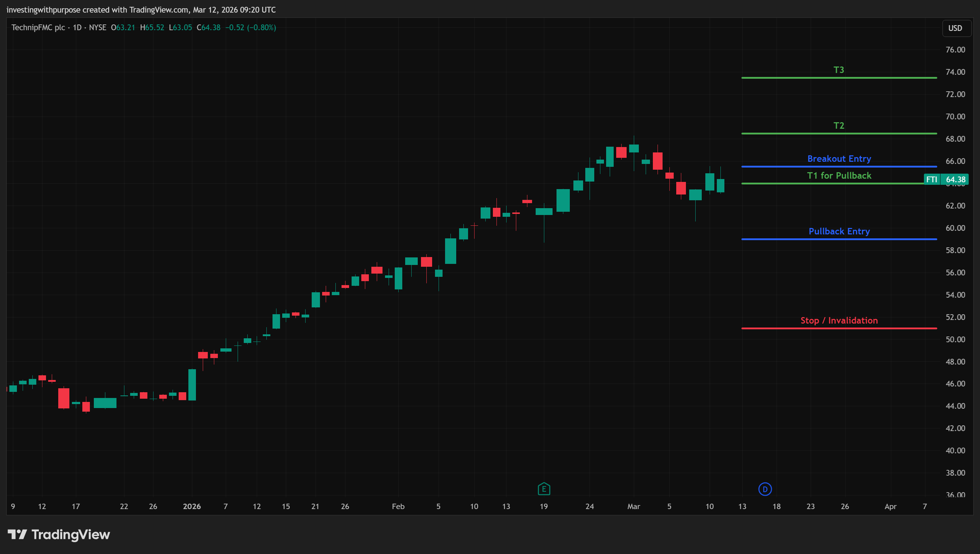This screenshot has height=554, width=980.
Task: Select the T3 target line
Action: (x=838, y=78)
